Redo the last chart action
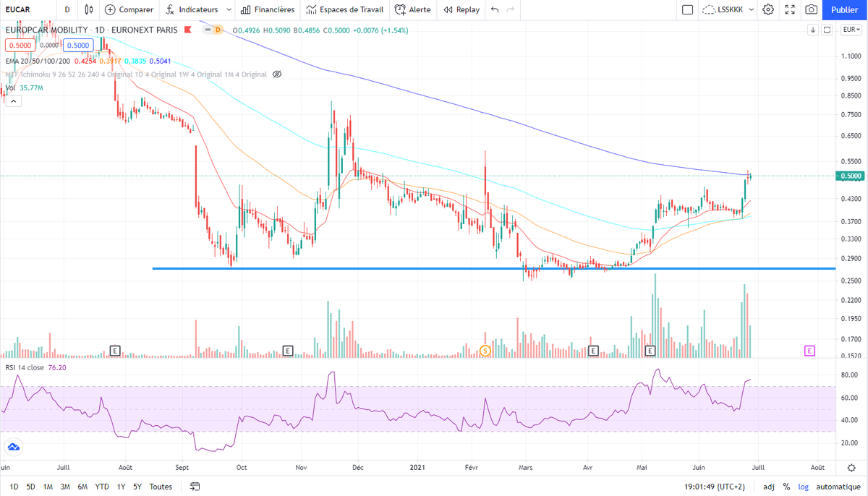 click(511, 10)
